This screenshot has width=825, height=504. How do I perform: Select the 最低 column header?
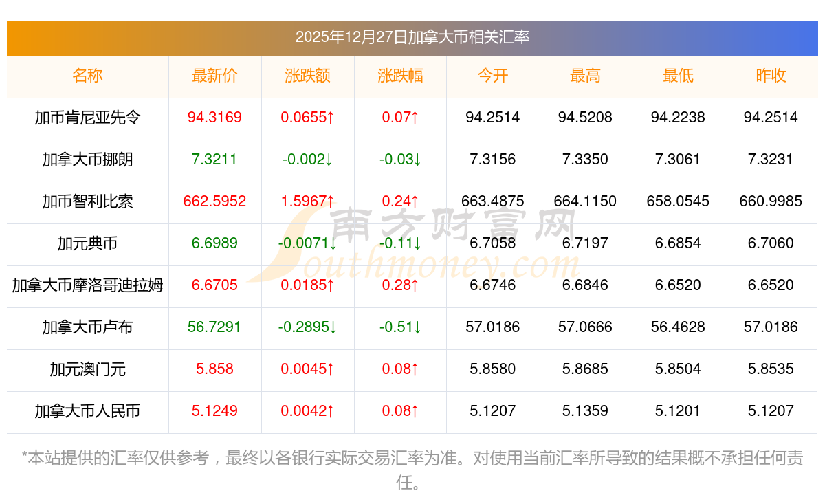pyautogui.click(x=678, y=76)
